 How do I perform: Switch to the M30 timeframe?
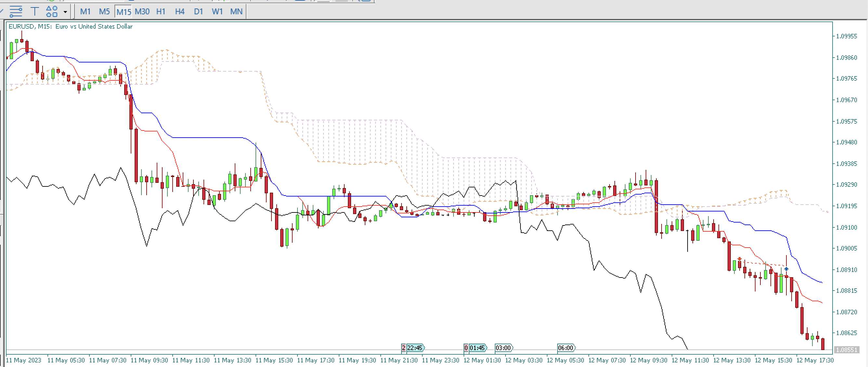pos(142,12)
